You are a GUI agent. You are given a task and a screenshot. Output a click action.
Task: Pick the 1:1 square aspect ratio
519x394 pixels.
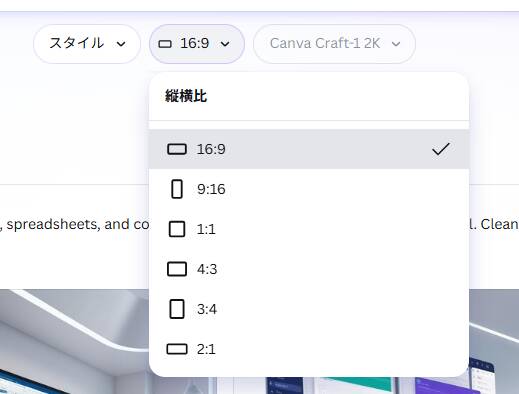click(309, 229)
